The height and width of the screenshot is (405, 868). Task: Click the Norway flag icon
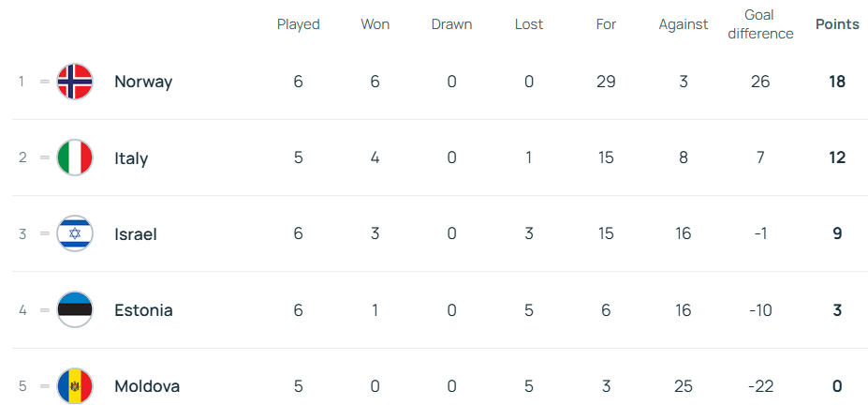tap(75, 82)
